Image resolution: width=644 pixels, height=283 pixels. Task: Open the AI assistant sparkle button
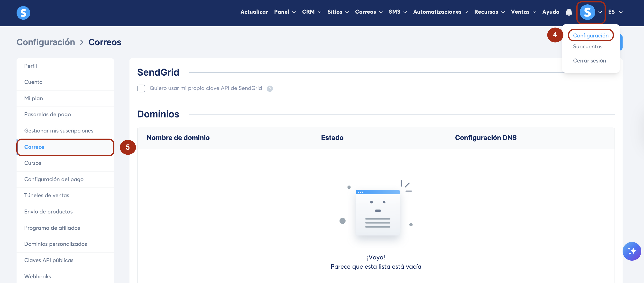632,251
